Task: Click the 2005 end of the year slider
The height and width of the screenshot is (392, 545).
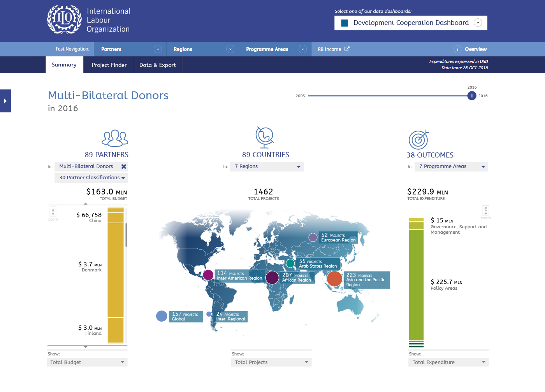Action: [300, 96]
